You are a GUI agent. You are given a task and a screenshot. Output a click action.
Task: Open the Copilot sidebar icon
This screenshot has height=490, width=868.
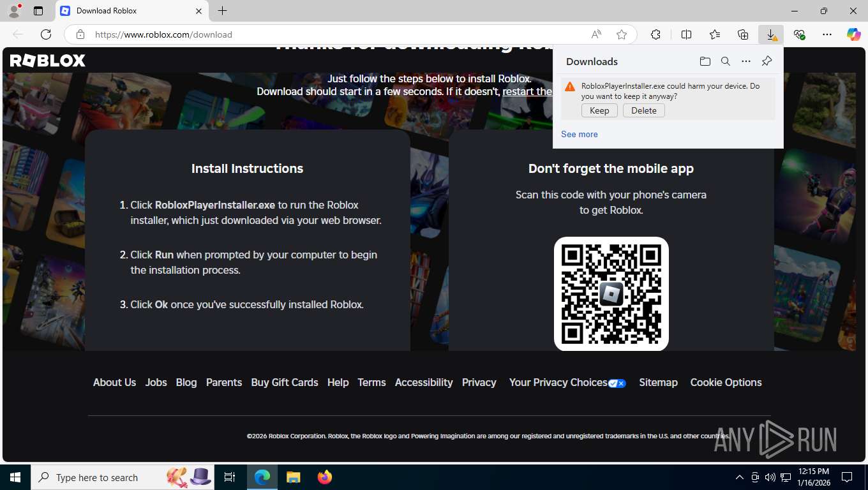853,34
